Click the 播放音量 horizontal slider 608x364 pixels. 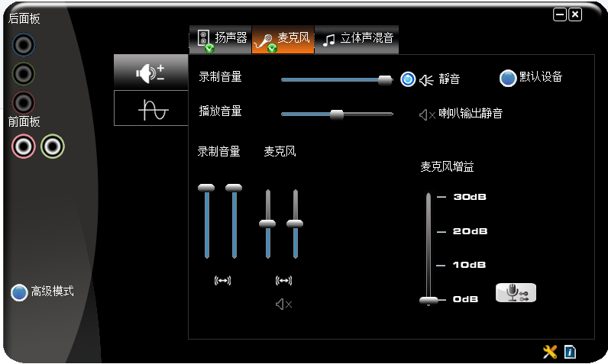pyautogui.click(x=337, y=114)
